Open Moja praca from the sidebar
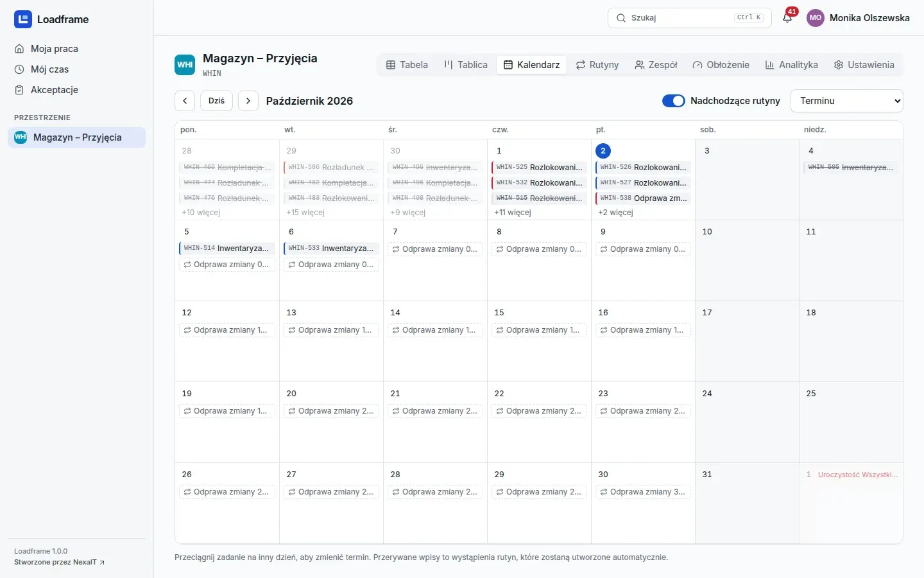924x578 pixels. pyautogui.click(x=76, y=49)
